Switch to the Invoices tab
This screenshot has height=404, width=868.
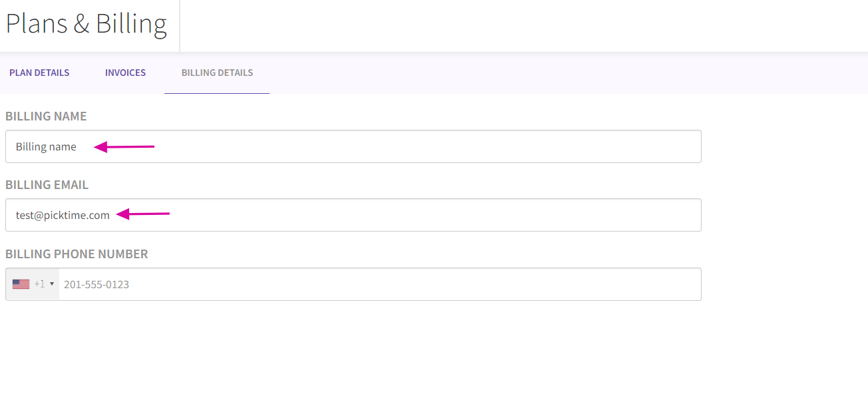point(125,73)
